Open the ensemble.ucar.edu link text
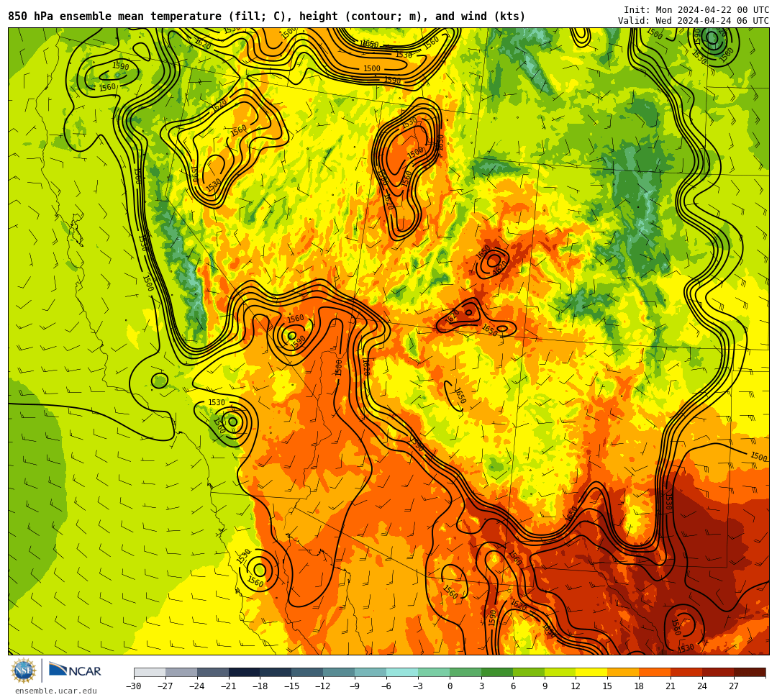This screenshot has height=700, width=777. tap(56, 691)
